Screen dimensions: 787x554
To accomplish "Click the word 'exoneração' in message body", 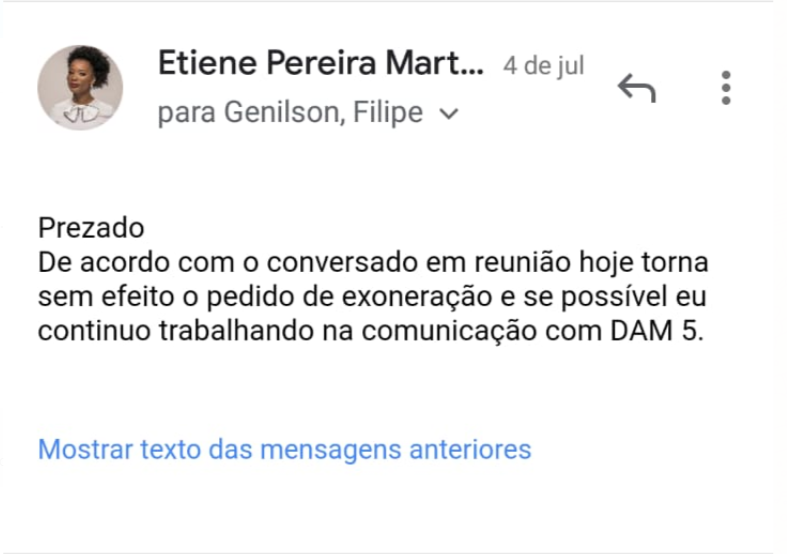I will pyautogui.click(x=417, y=297).
